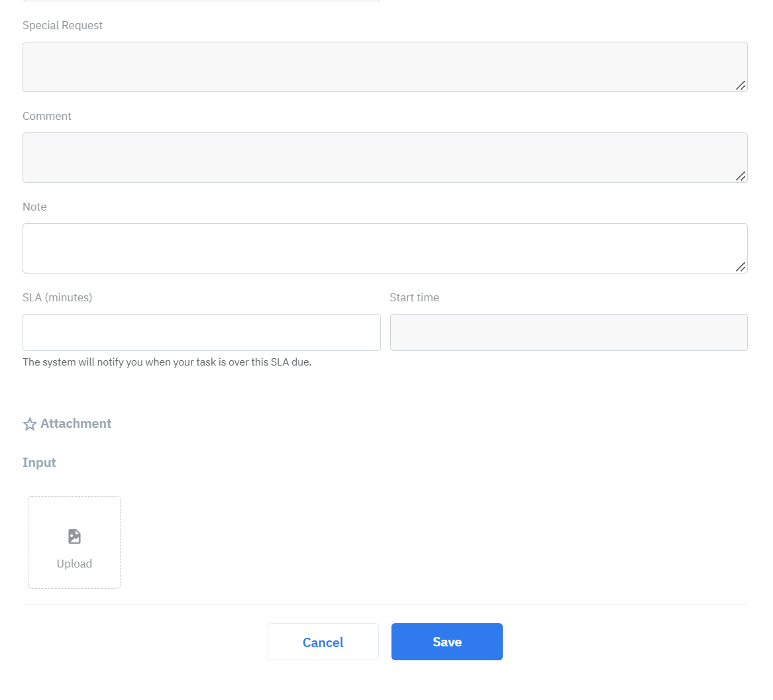The width and height of the screenshot is (773, 700).
Task: Select the Start time field
Action: (x=568, y=332)
